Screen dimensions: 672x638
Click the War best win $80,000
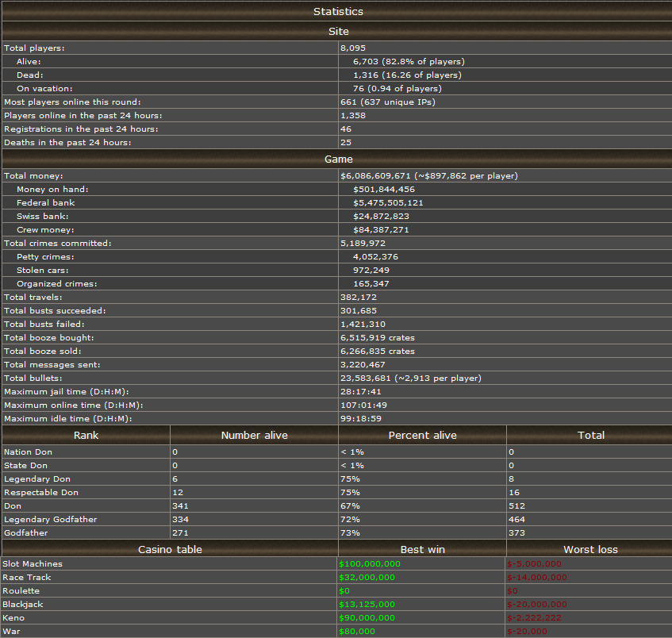point(357,632)
